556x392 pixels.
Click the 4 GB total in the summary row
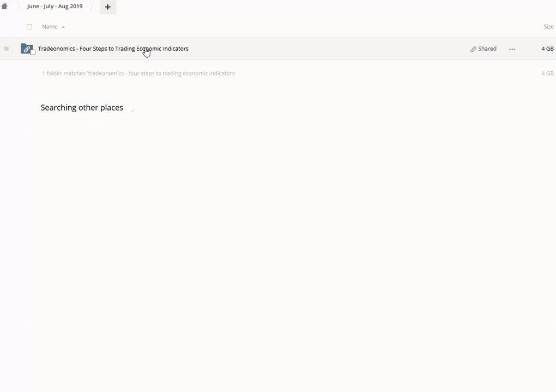(547, 73)
